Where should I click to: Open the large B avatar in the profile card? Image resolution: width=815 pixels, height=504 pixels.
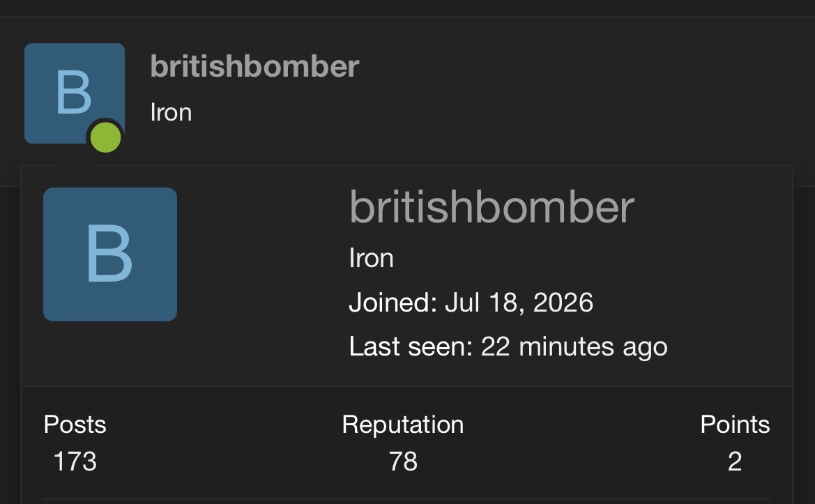pyautogui.click(x=110, y=254)
